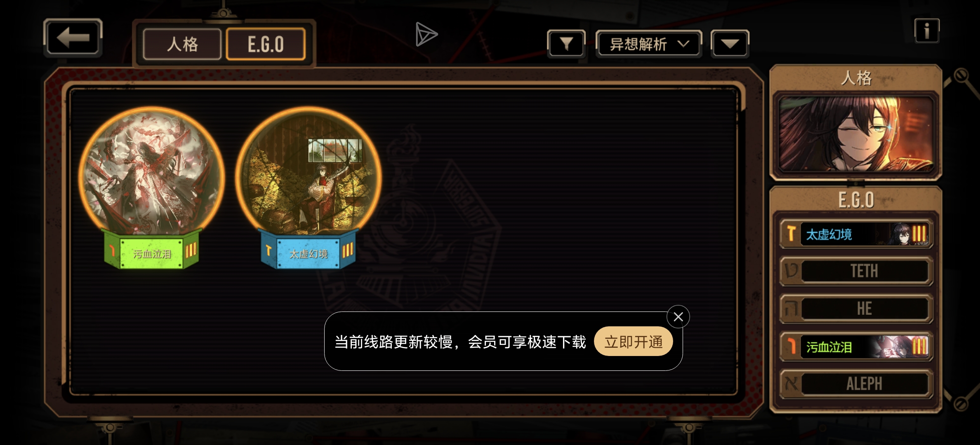Toggle sort order with the down triangle

[x=730, y=44]
